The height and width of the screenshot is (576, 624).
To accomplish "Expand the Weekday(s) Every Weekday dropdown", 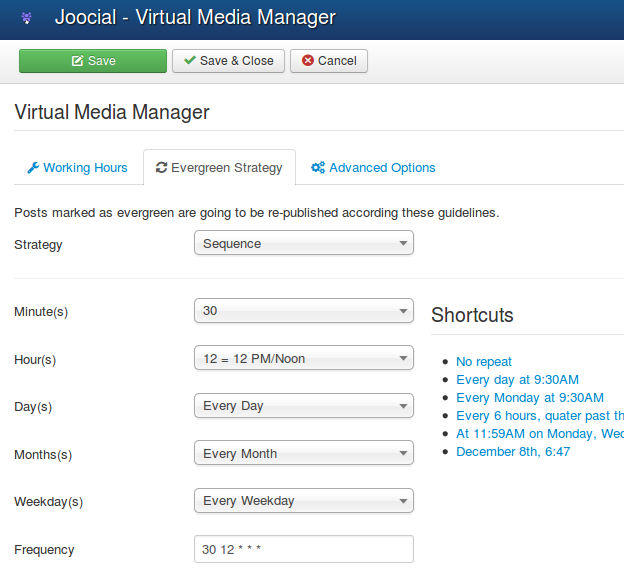I will point(303,500).
